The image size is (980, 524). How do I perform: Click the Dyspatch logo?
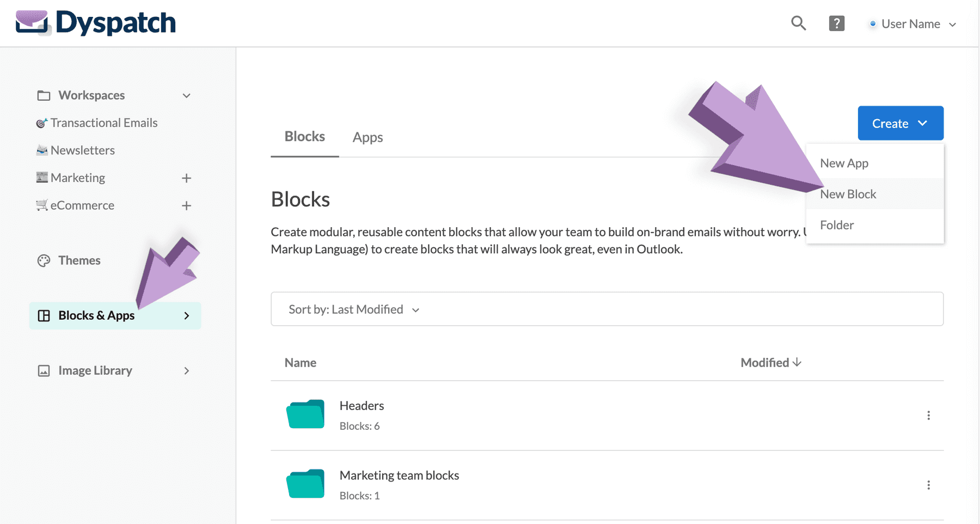(x=95, y=22)
